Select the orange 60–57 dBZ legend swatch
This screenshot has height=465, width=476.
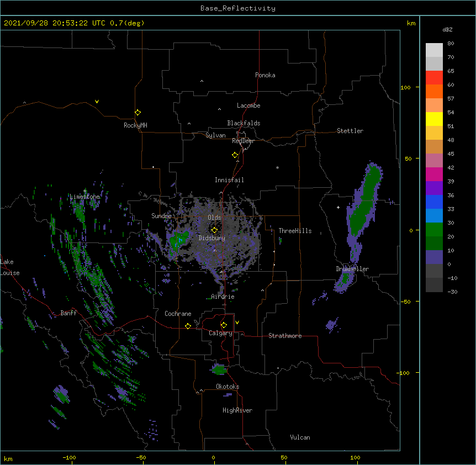(434, 91)
